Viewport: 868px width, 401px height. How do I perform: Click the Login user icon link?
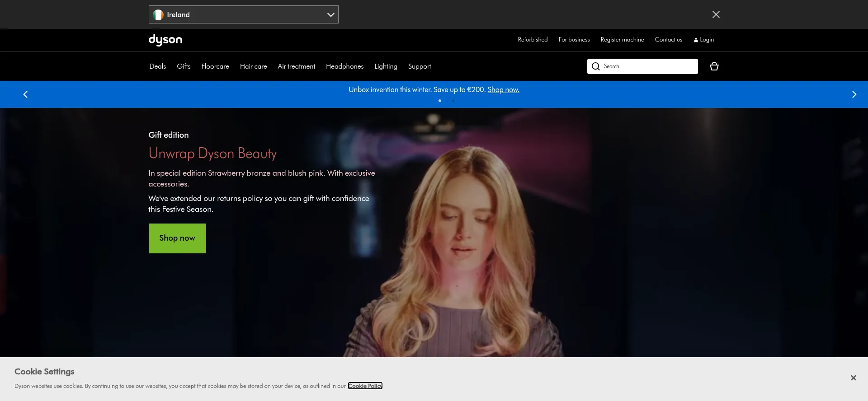[704, 40]
